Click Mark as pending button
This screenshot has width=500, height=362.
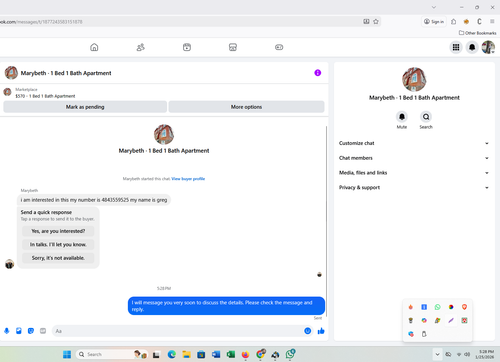[x=85, y=107]
